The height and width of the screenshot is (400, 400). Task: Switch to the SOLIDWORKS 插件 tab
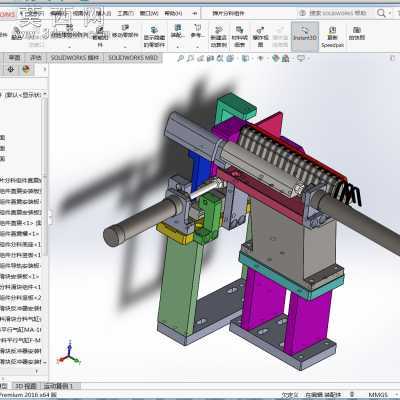coord(75,58)
